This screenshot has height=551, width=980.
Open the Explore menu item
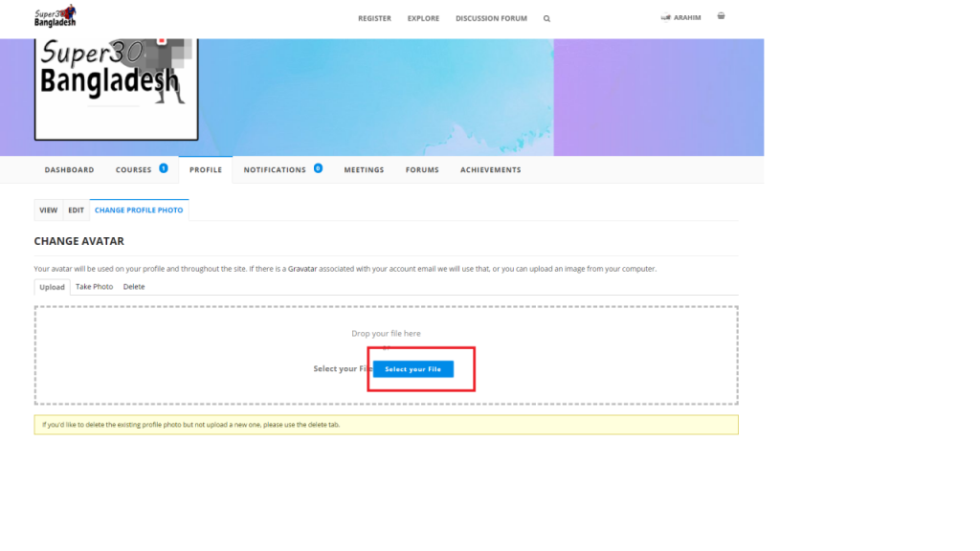[x=423, y=19]
